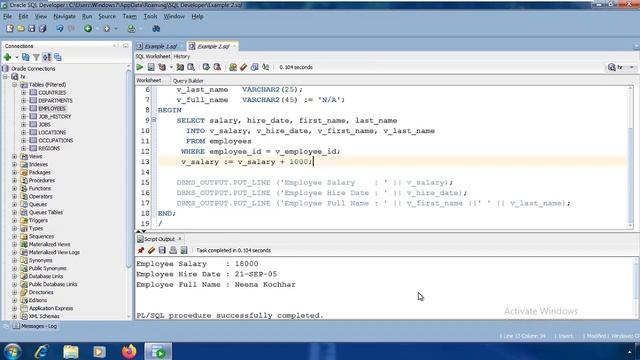Open the Tools menu
640x360 pixels.
(x=150, y=16)
